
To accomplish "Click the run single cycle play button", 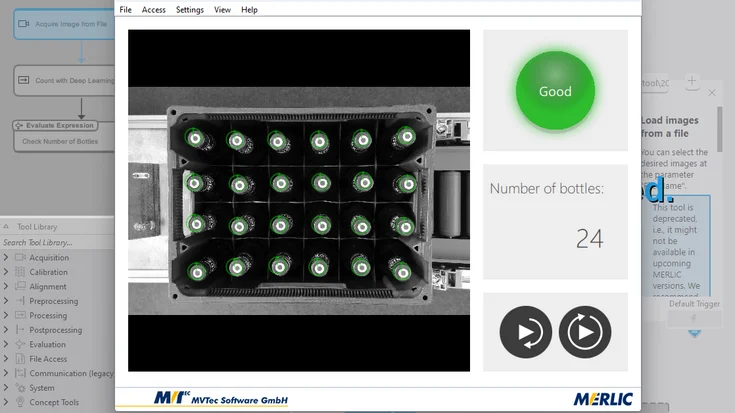I will 525,332.
